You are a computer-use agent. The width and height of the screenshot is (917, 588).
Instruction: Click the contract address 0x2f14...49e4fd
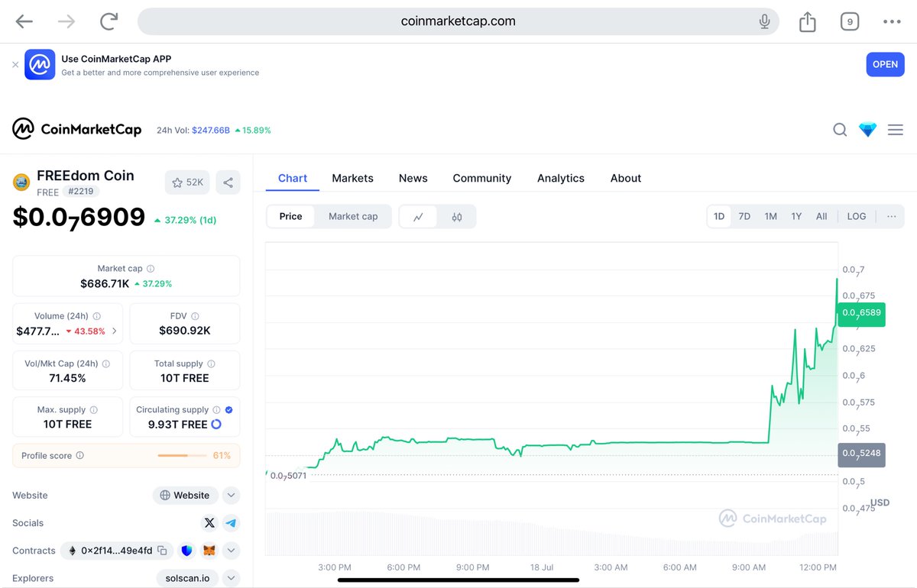[116, 551]
